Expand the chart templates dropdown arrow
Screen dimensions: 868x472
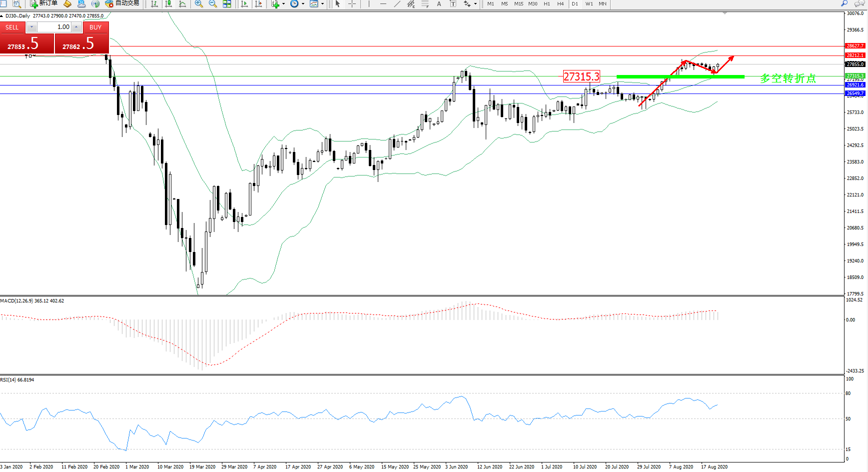click(322, 4)
